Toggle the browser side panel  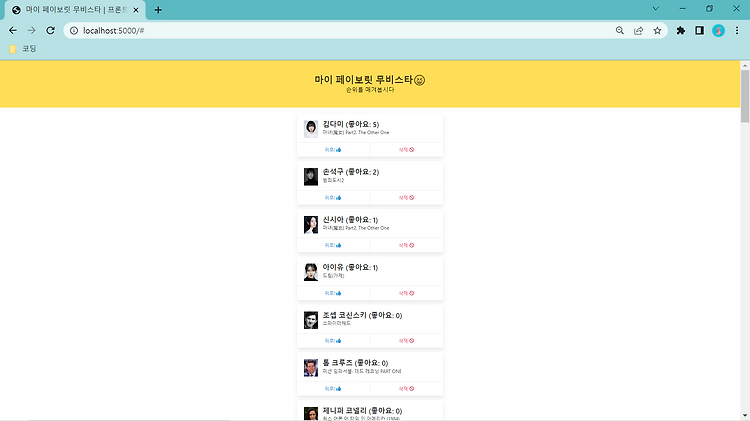click(x=699, y=31)
